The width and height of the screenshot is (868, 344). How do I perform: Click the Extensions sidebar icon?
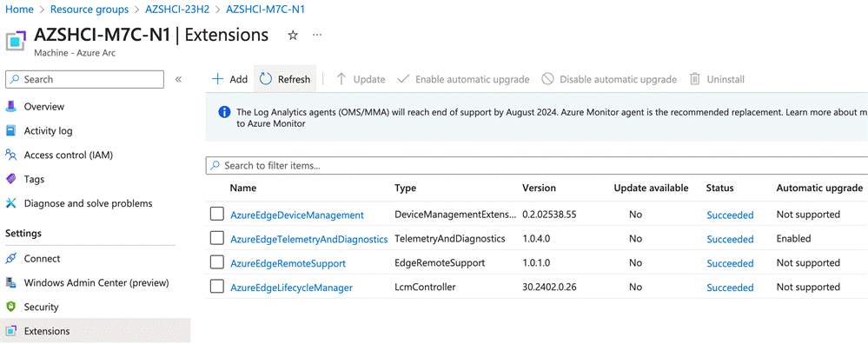coord(11,331)
